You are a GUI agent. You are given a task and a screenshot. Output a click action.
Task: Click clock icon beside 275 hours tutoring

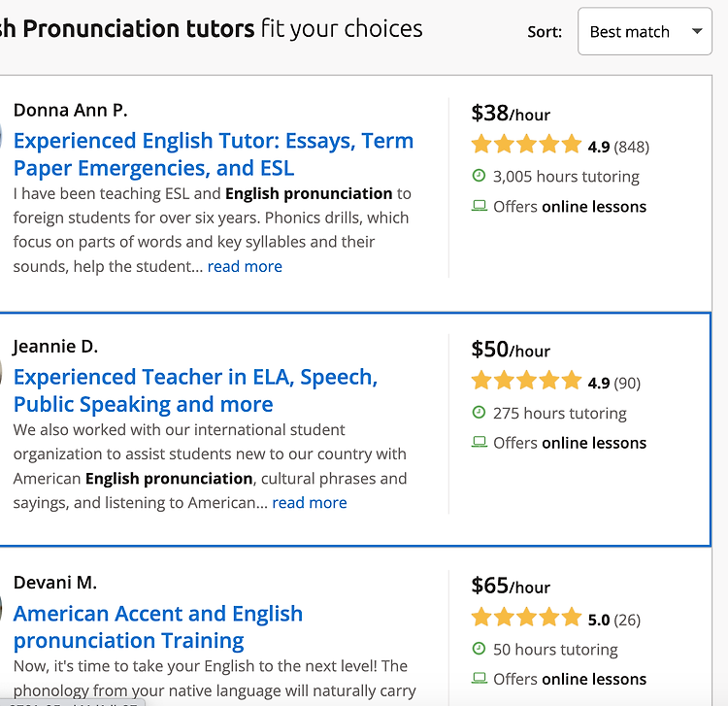(479, 412)
